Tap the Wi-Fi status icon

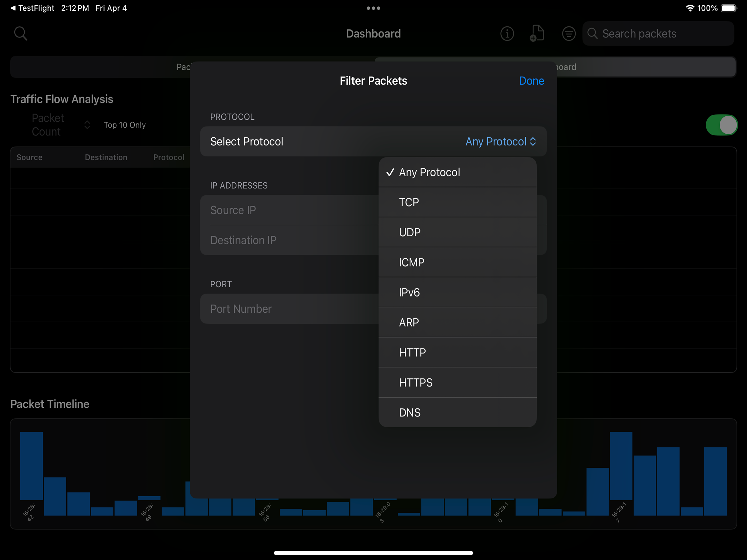[690, 8]
